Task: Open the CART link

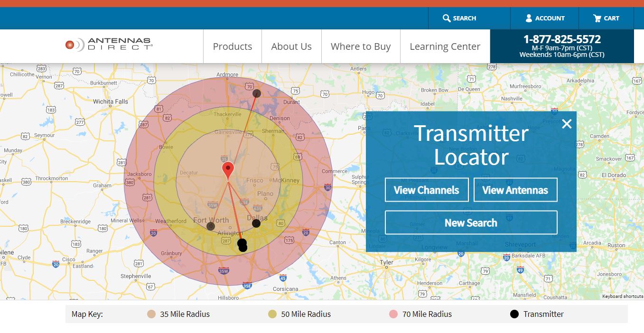Action: point(607,18)
